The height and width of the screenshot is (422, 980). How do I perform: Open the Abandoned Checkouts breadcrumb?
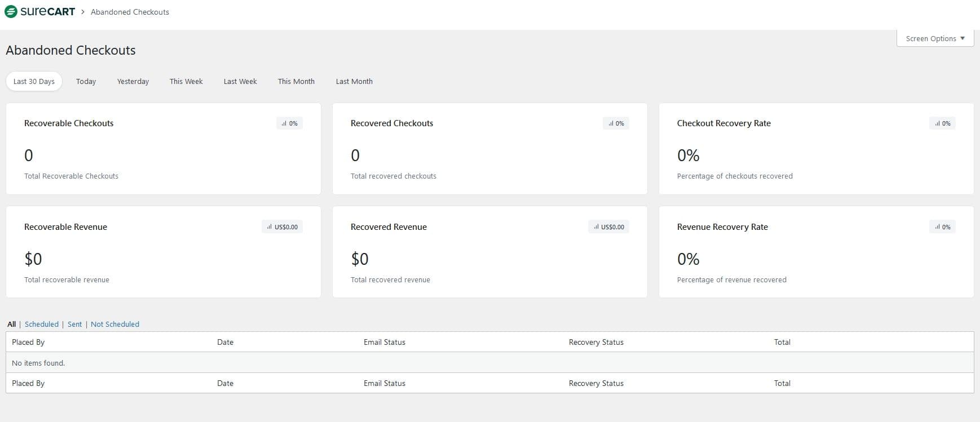pos(130,12)
